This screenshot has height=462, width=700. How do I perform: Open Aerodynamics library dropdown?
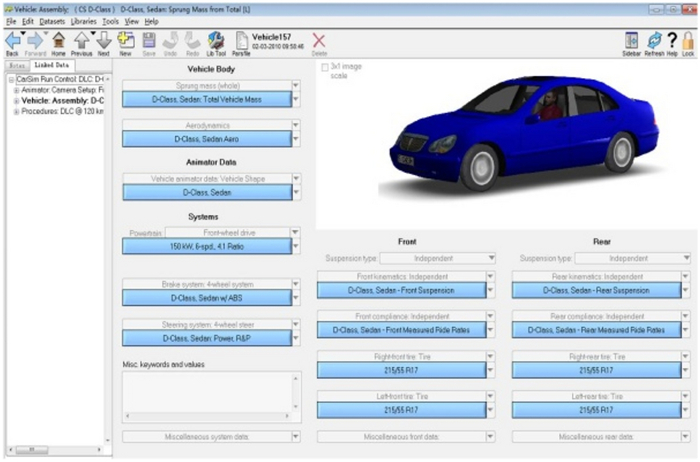[x=296, y=125]
